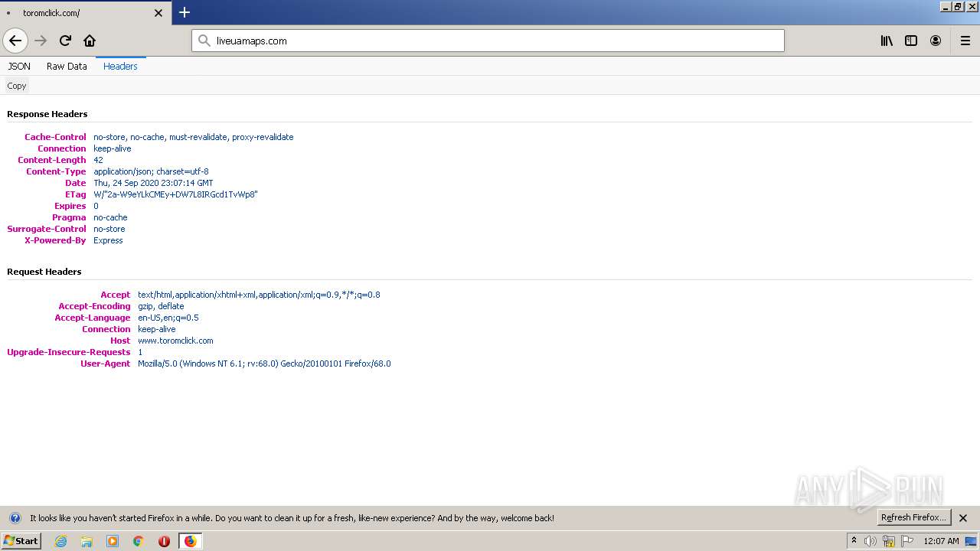Open the Windows Start menu
The height and width of the screenshot is (551, 980).
[x=21, y=541]
